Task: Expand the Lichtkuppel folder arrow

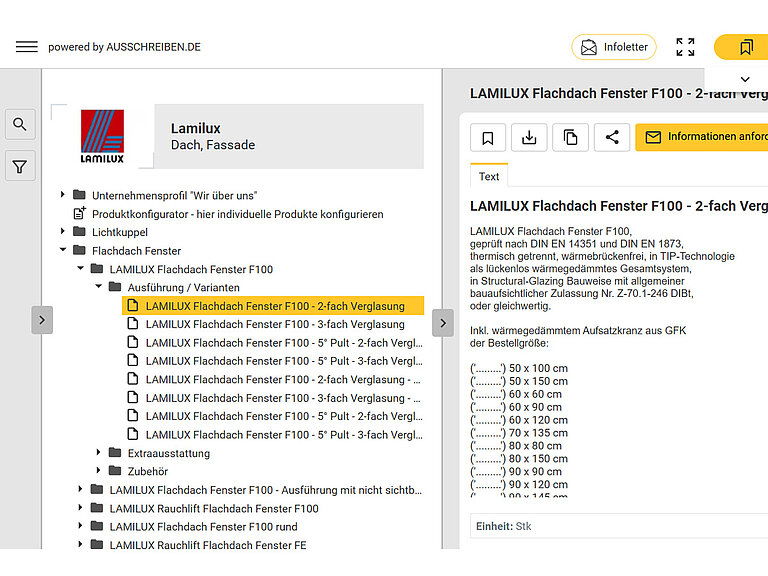Action: [62, 231]
